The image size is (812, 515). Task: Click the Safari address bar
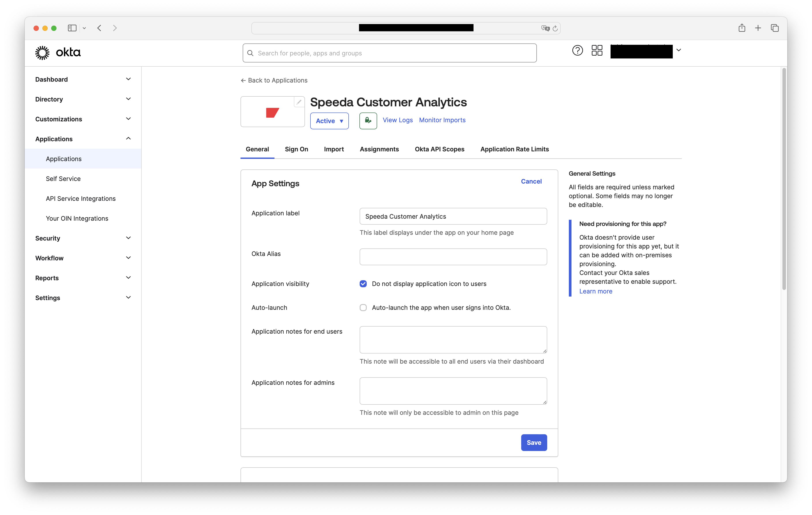click(x=406, y=28)
